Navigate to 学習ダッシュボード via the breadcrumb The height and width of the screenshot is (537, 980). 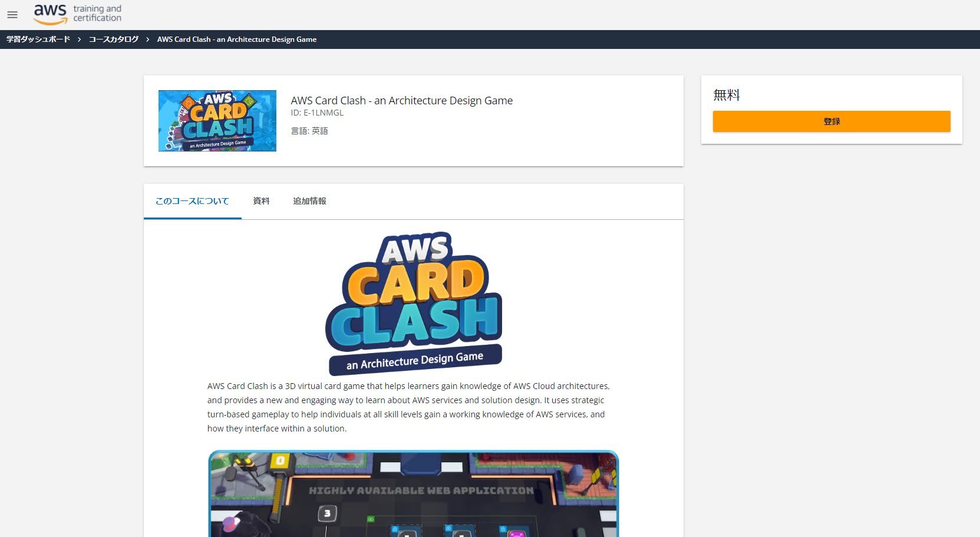[37, 39]
